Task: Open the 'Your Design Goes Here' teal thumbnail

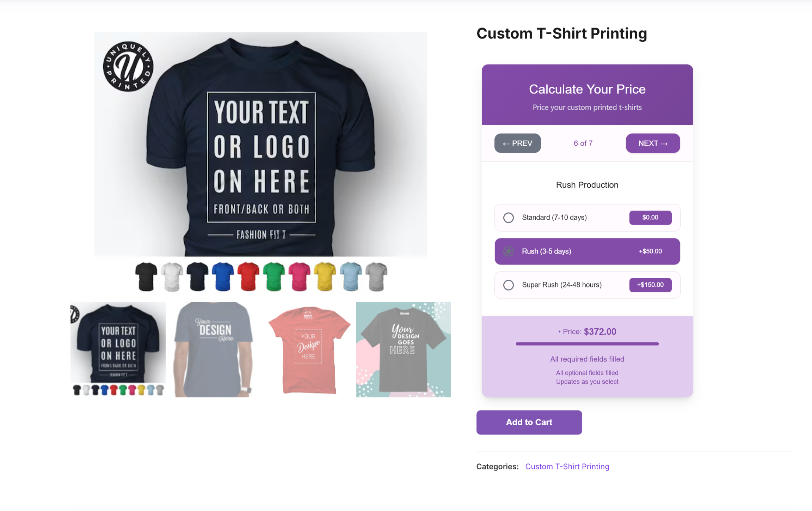Action: point(404,349)
